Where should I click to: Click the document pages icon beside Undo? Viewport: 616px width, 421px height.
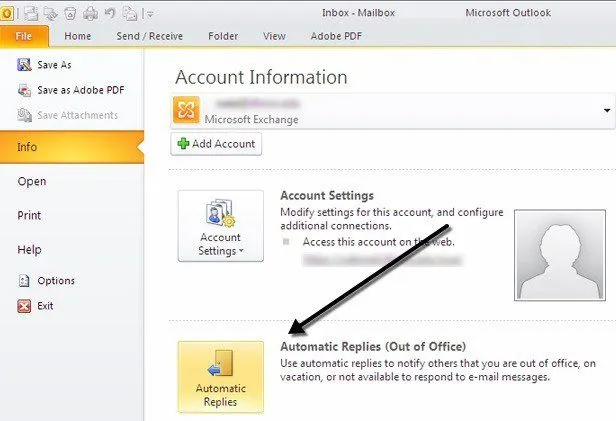(130, 14)
